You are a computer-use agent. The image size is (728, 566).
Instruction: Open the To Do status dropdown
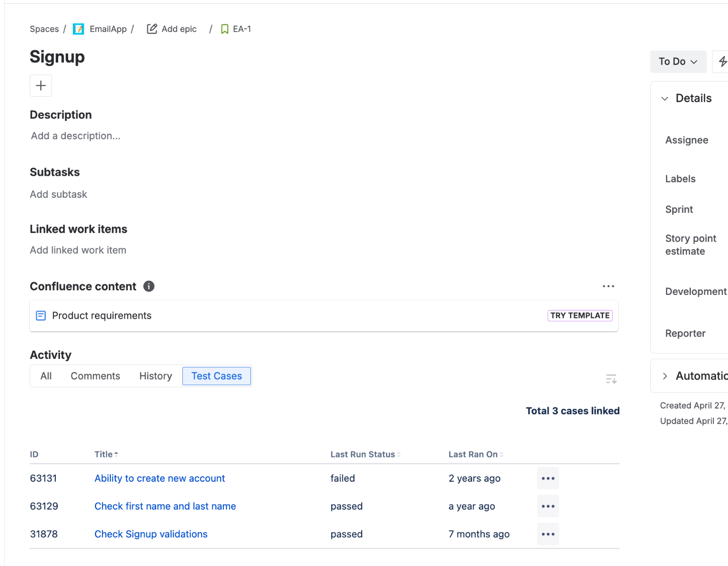(x=678, y=61)
